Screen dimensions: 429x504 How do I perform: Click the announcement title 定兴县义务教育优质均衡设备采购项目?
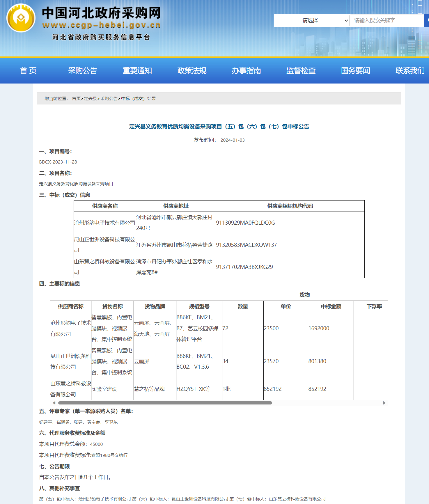click(219, 127)
